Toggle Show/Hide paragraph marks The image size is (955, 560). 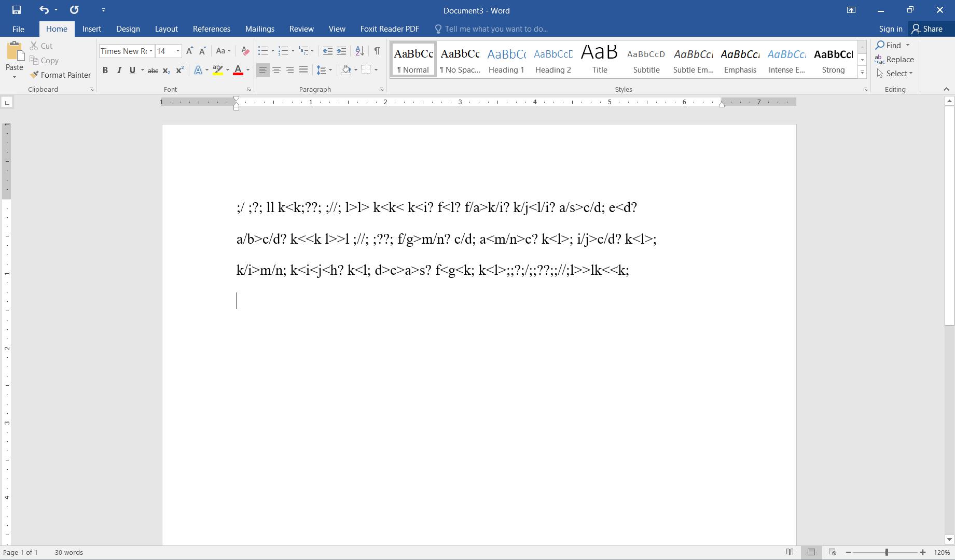coord(377,51)
